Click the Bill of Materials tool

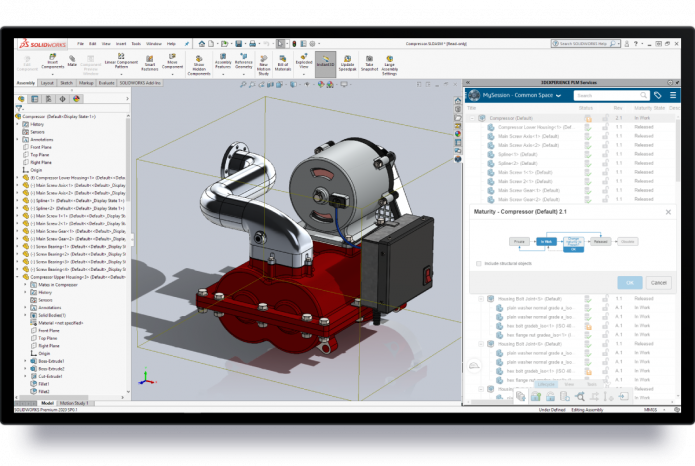[283, 63]
